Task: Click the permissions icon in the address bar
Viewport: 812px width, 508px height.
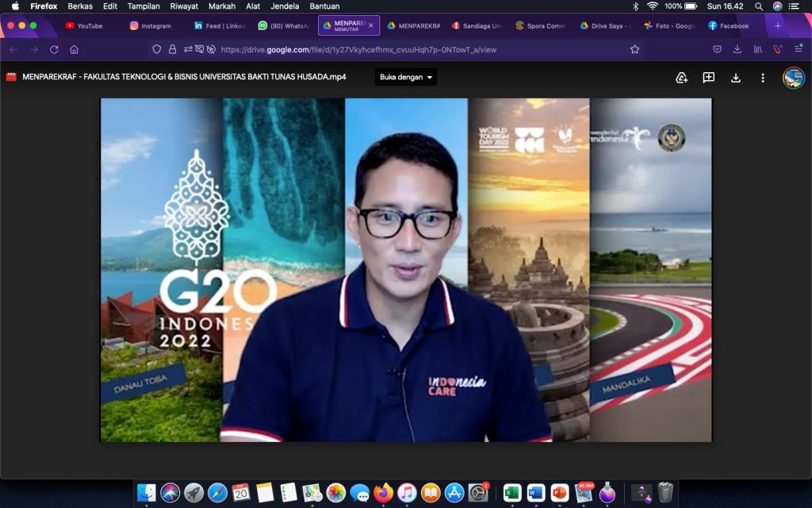Action: coord(188,50)
